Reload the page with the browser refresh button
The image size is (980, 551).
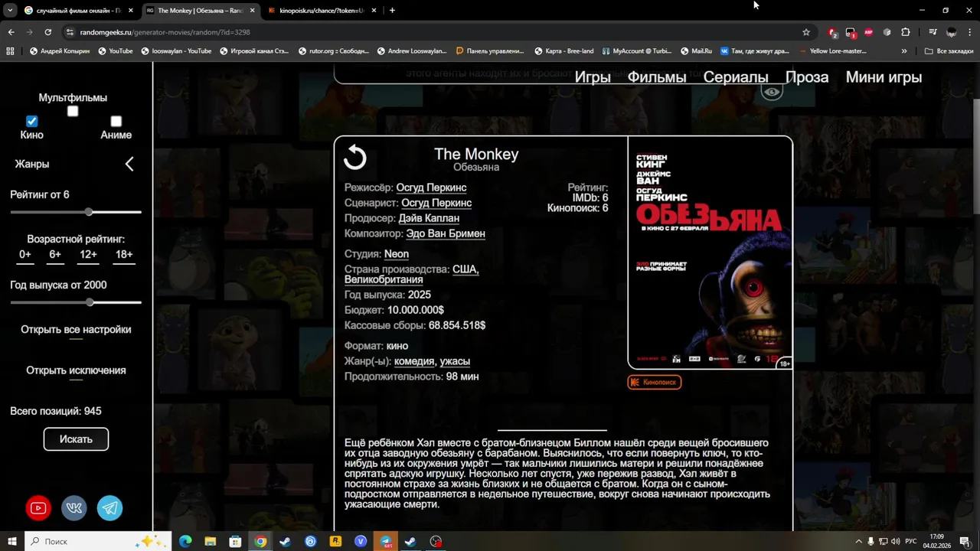tap(47, 32)
